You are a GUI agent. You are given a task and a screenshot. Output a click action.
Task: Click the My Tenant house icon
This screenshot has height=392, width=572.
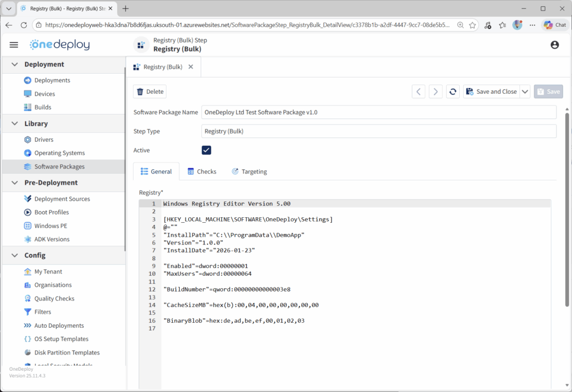[28, 272]
